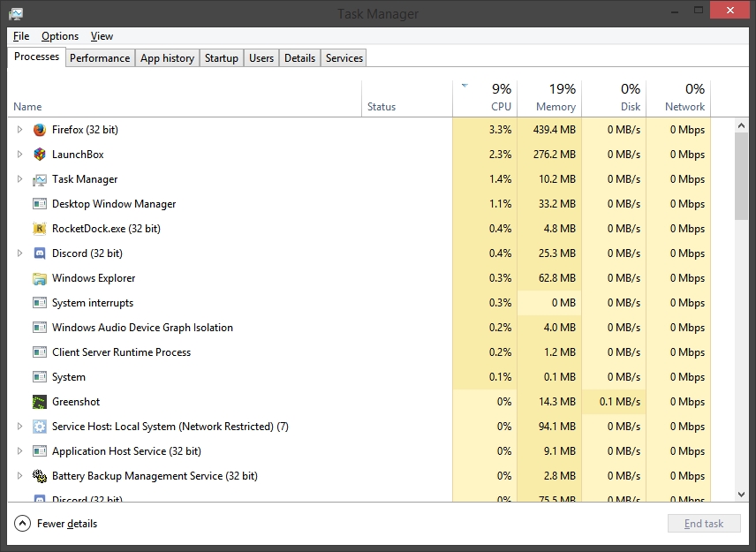Expand the Firefox process group
This screenshot has height=552, width=756.
[19, 130]
